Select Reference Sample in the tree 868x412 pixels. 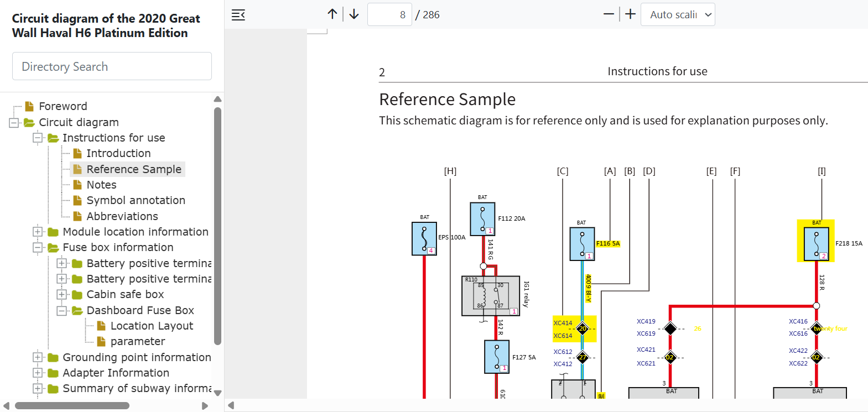point(134,169)
